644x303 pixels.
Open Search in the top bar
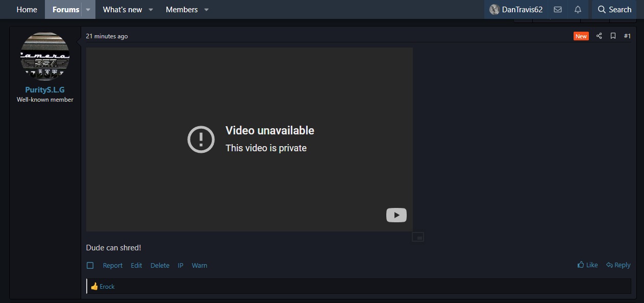(614, 10)
